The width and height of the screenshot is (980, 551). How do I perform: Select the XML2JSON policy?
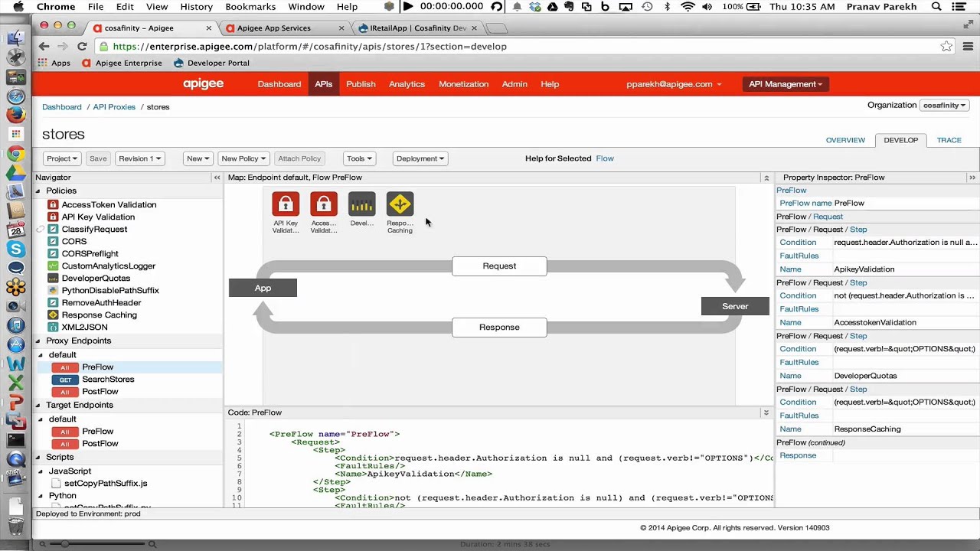pos(84,328)
